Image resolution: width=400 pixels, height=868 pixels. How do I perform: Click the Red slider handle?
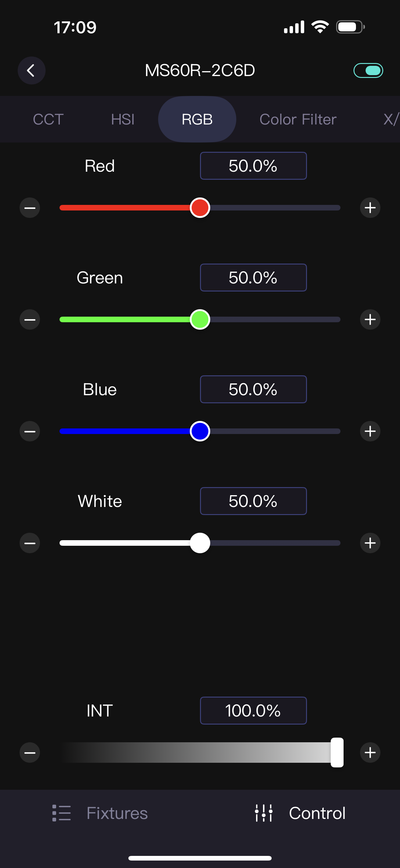point(200,208)
